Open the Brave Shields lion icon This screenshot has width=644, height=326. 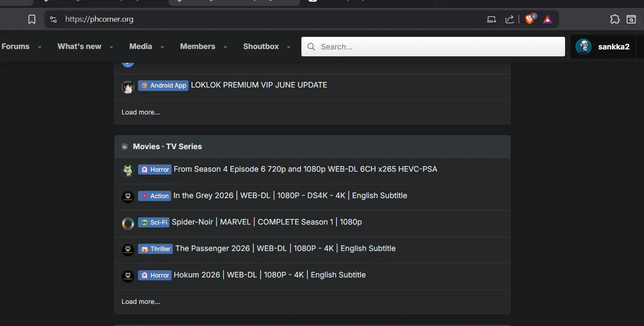(x=530, y=19)
